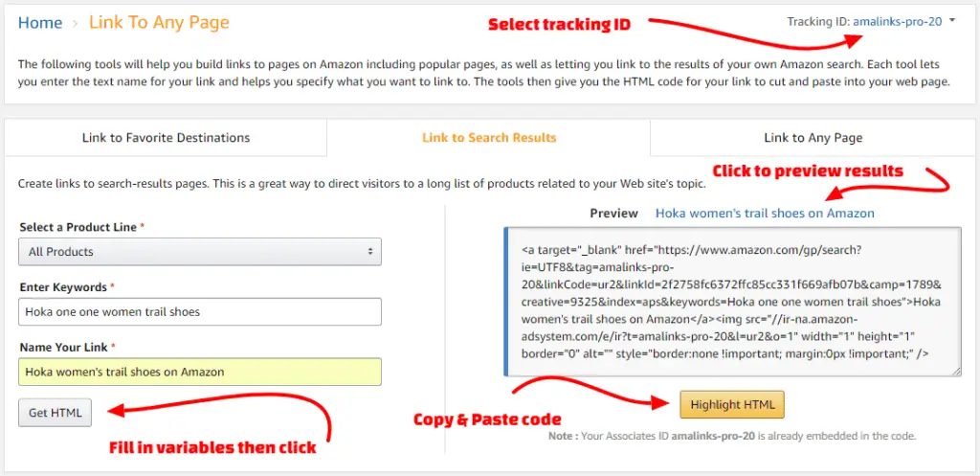Open the Link to Any Page tab

coord(813,138)
